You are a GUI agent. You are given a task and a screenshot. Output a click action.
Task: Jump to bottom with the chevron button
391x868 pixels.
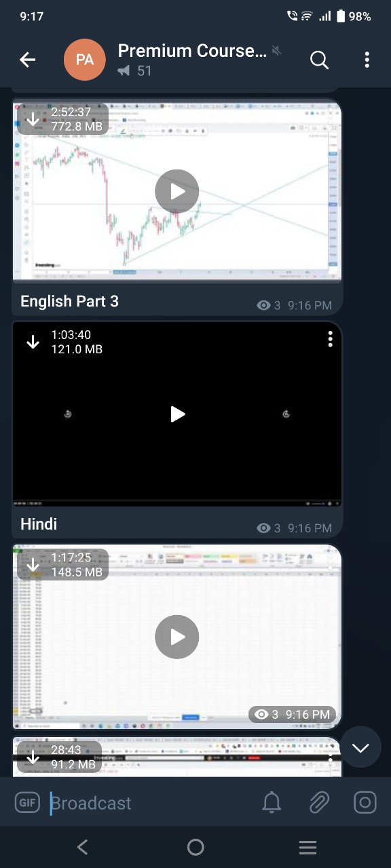[x=360, y=747]
